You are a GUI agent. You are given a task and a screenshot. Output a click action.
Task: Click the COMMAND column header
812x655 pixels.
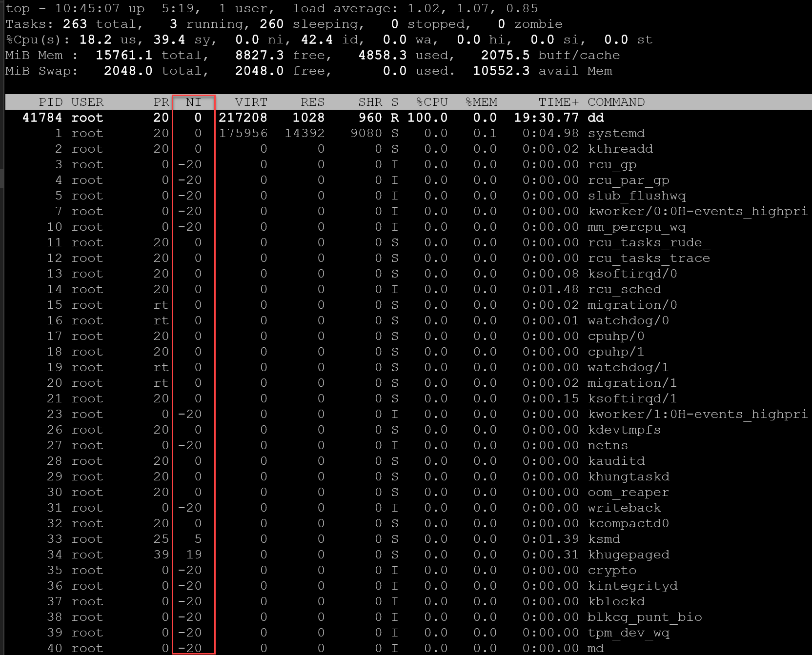616,102
